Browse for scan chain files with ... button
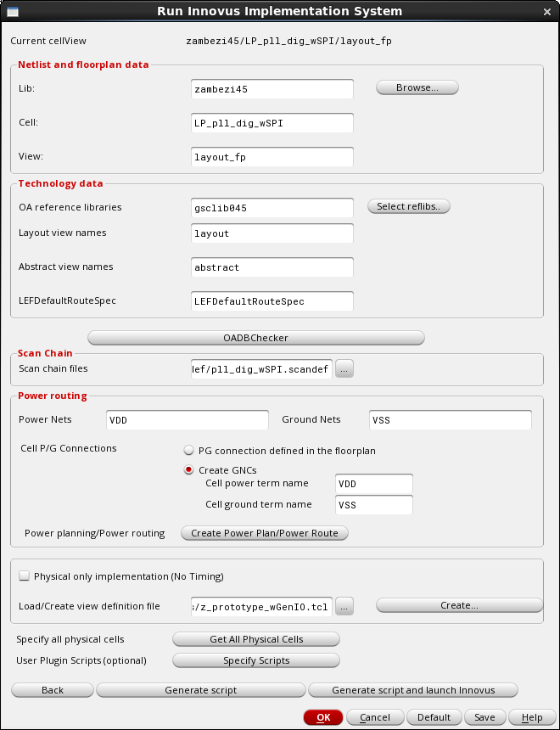 (x=344, y=369)
